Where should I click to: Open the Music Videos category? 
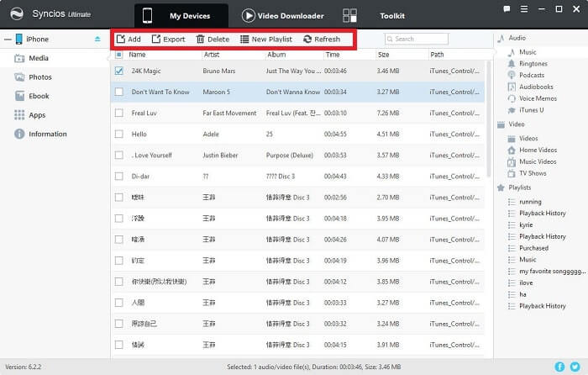click(x=538, y=161)
